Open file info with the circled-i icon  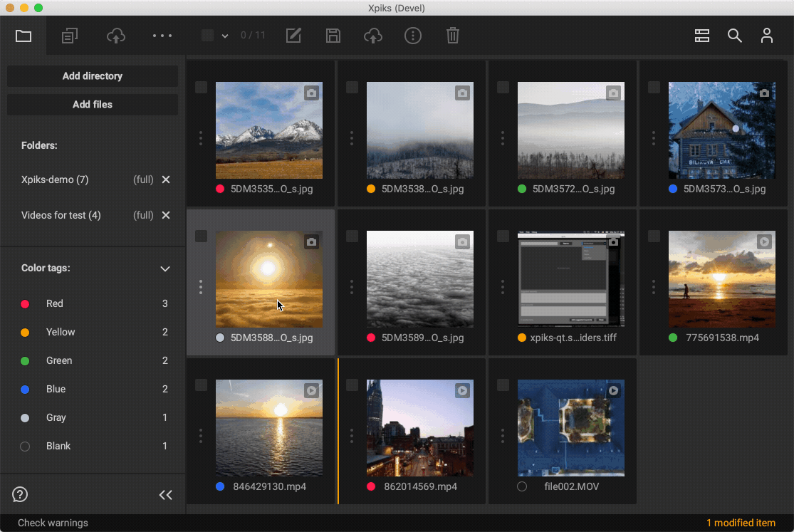(x=412, y=36)
